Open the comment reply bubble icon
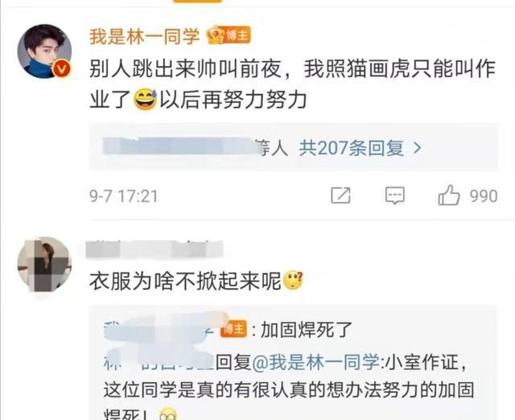515x420 pixels. [x=394, y=196]
